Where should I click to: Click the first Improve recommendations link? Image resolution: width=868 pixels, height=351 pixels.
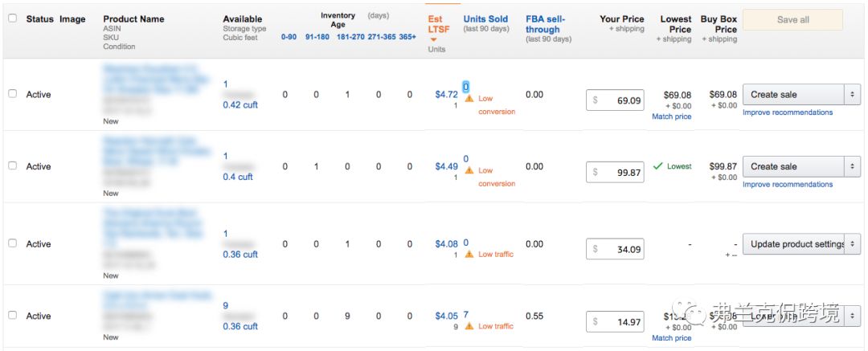(x=787, y=112)
